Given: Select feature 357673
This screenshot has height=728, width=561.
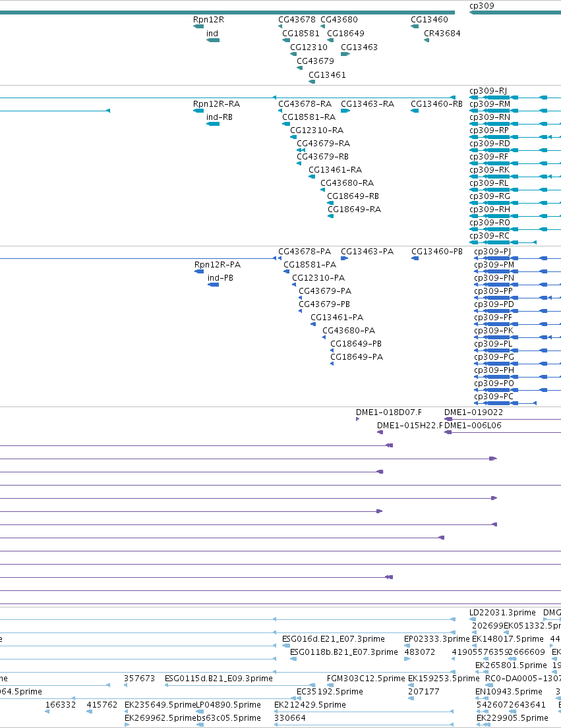Looking at the screenshot, I should [x=125, y=685].
